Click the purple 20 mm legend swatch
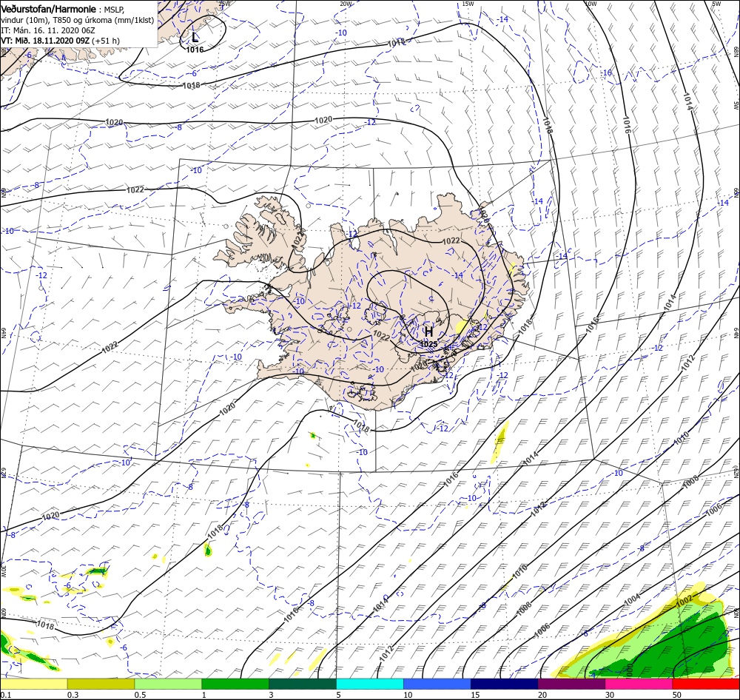The width and height of the screenshot is (740, 700). point(571,684)
